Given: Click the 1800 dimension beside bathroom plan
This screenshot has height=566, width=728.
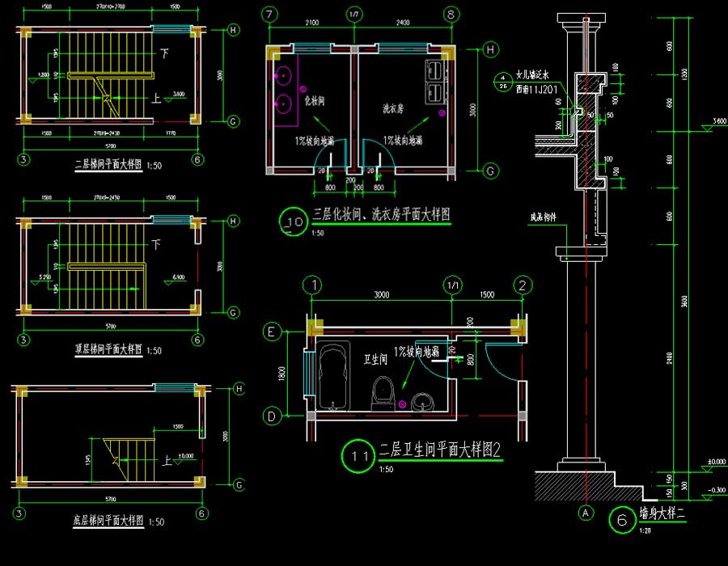Looking at the screenshot, I should pyautogui.click(x=281, y=374).
